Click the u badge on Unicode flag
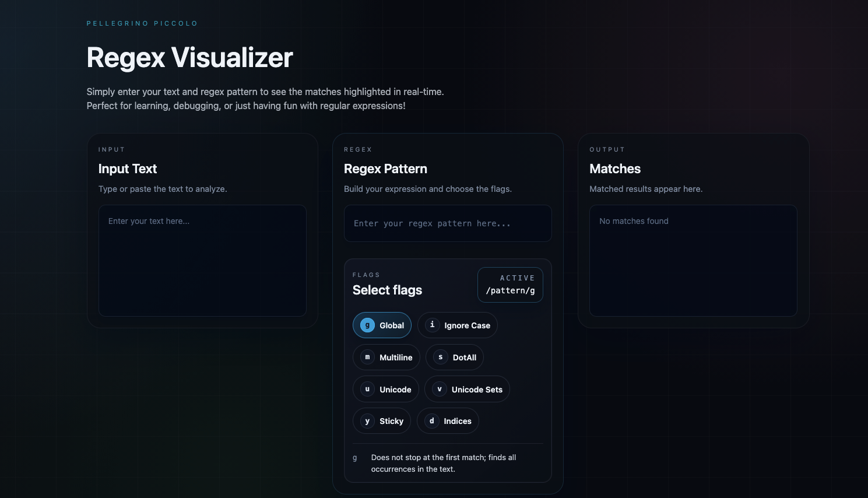 point(367,389)
